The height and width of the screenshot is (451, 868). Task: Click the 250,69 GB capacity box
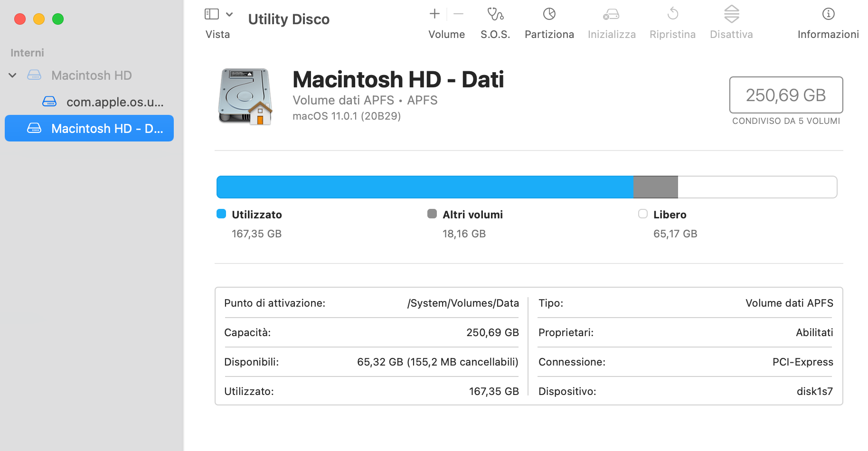coord(786,95)
